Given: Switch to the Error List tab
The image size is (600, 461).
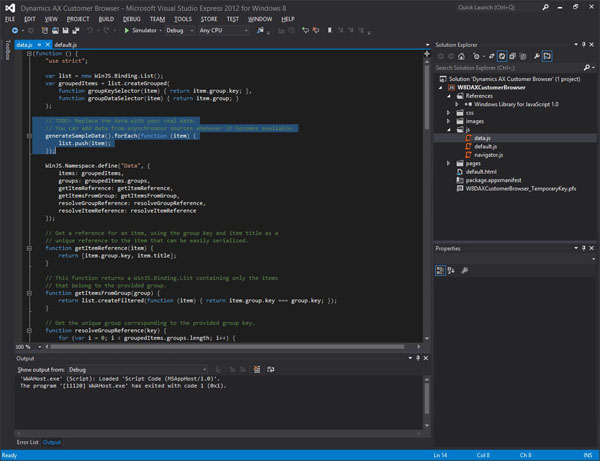Looking at the screenshot, I should tap(28, 442).
